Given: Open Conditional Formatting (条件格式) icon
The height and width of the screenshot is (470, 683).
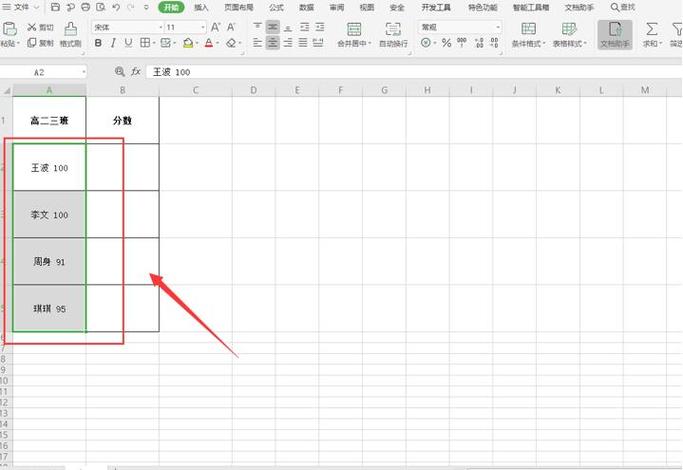Looking at the screenshot, I should pyautogui.click(x=528, y=29).
